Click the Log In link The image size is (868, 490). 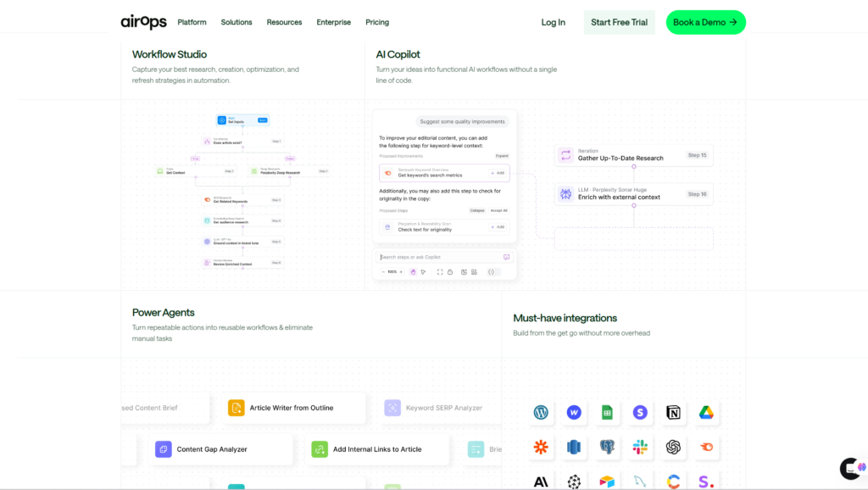coord(553,22)
